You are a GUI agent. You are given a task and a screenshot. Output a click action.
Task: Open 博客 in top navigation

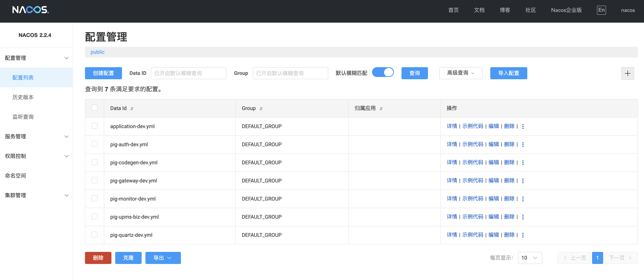505,10
